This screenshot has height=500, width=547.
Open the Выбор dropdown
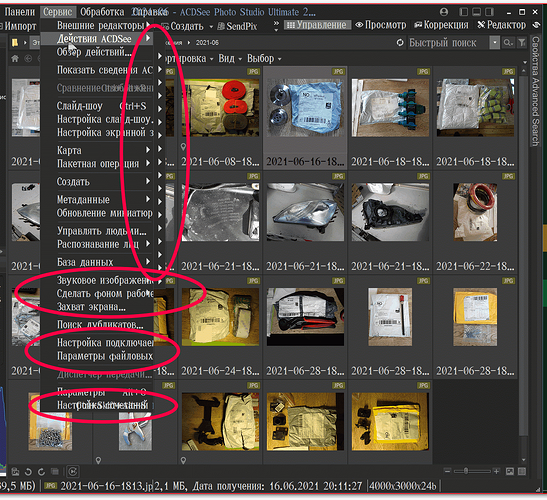[264, 58]
